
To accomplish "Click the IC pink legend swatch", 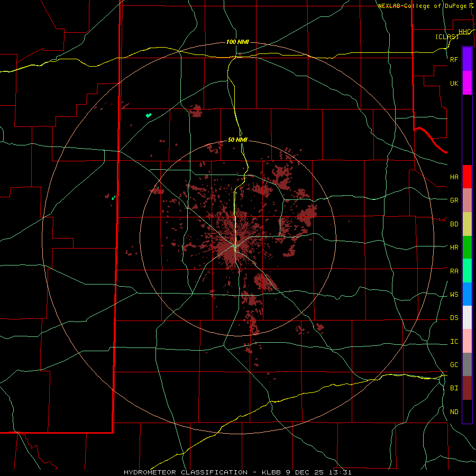I will pos(467,341).
